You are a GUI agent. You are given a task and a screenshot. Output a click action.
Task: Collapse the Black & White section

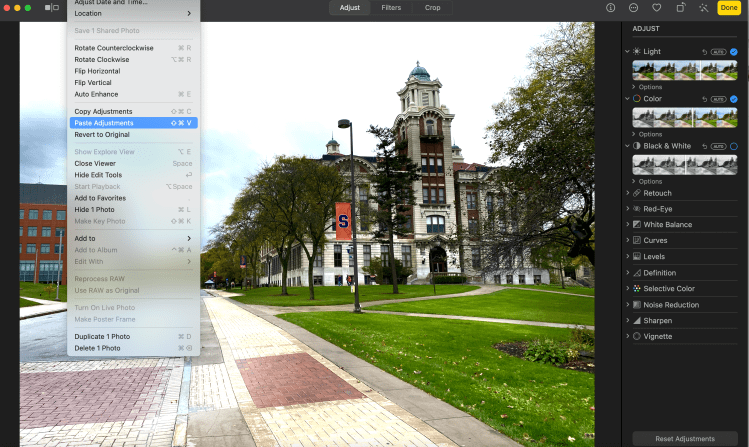click(627, 146)
